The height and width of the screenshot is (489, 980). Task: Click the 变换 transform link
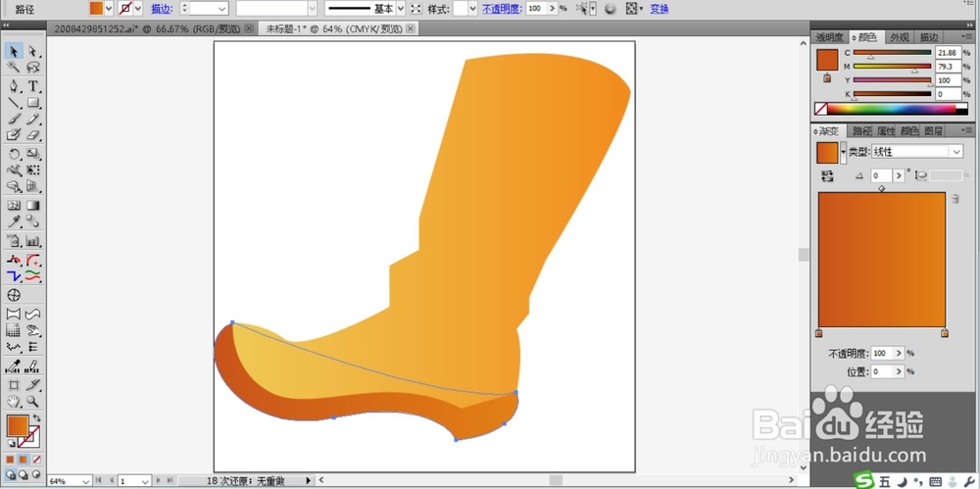click(x=660, y=9)
